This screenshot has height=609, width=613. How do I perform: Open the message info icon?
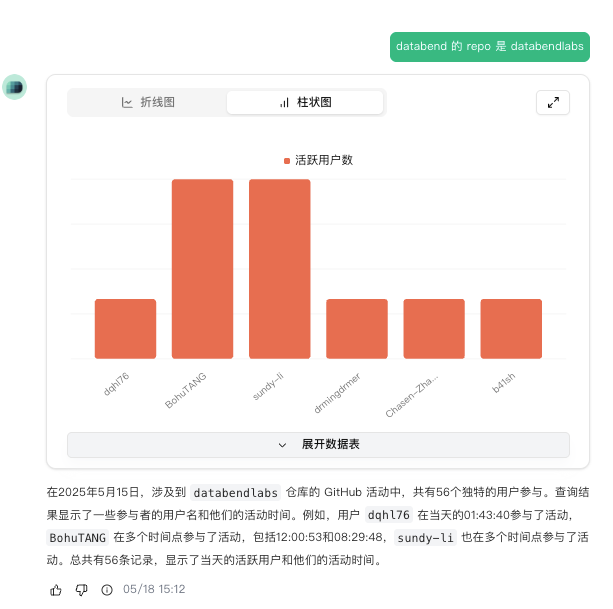point(107,589)
